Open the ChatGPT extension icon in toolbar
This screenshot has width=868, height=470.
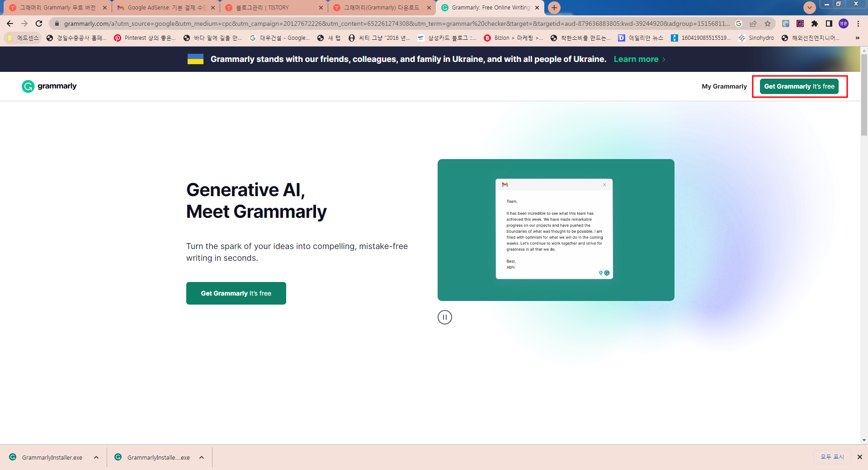pos(785,23)
